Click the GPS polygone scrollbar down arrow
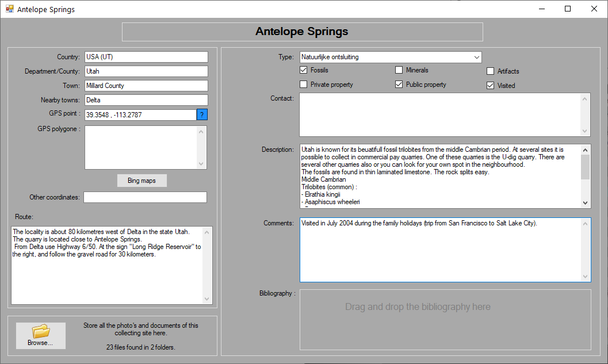This screenshot has width=608, height=364. pos(201,163)
